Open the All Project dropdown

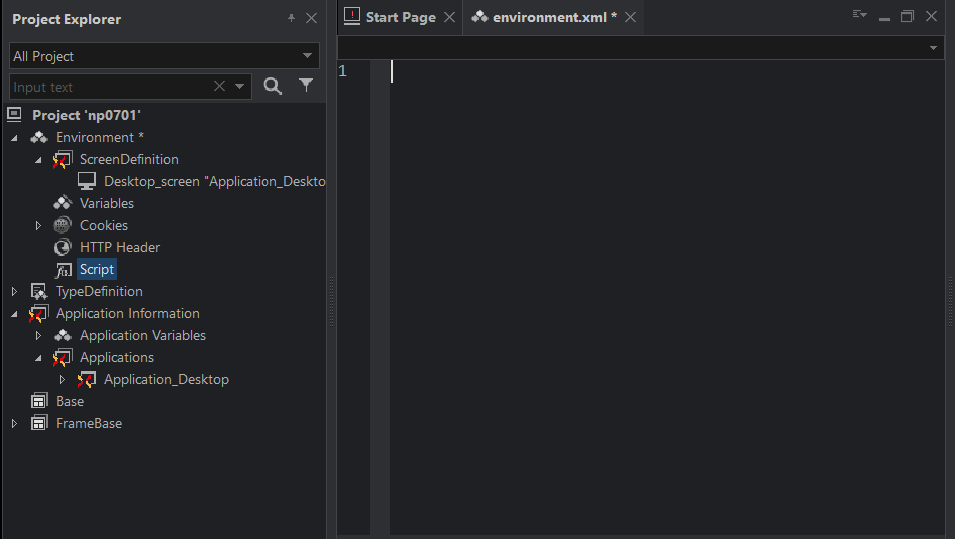click(x=307, y=55)
